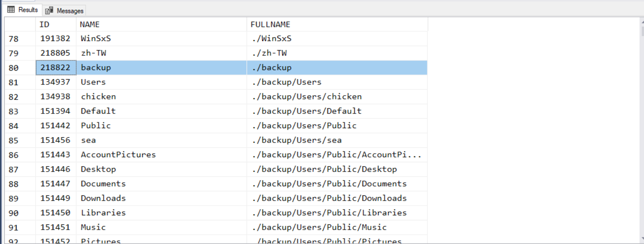The width and height of the screenshot is (644, 244).
Task: Switch to the Messages tab
Action: click(70, 11)
